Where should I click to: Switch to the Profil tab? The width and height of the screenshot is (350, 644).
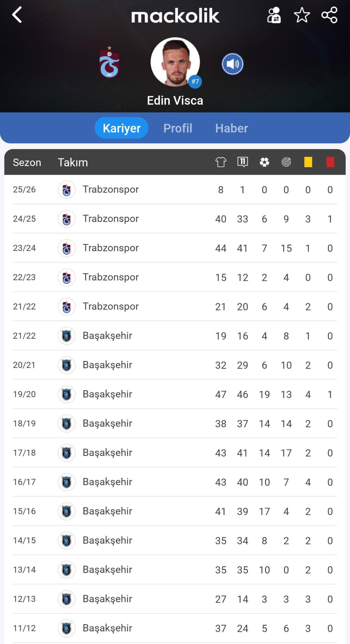(x=178, y=128)
